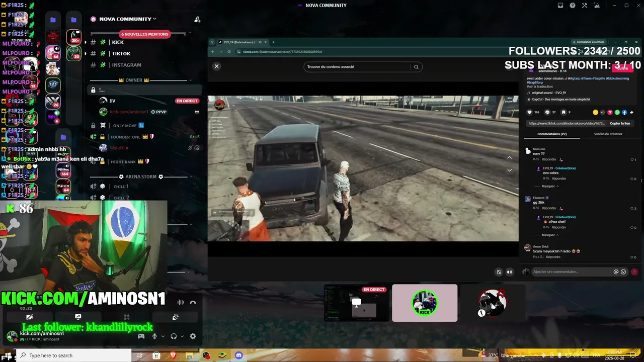This screenshot has width=644, height=362.
Task: Collapse replies with Masquer under a9wa cheif
Action: point(549,235)
